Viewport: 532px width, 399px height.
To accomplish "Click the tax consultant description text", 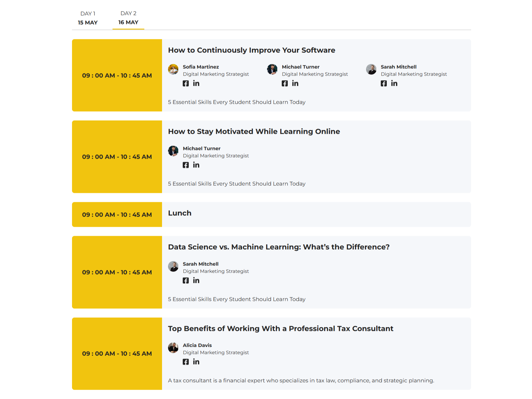I will pos(301,380).
